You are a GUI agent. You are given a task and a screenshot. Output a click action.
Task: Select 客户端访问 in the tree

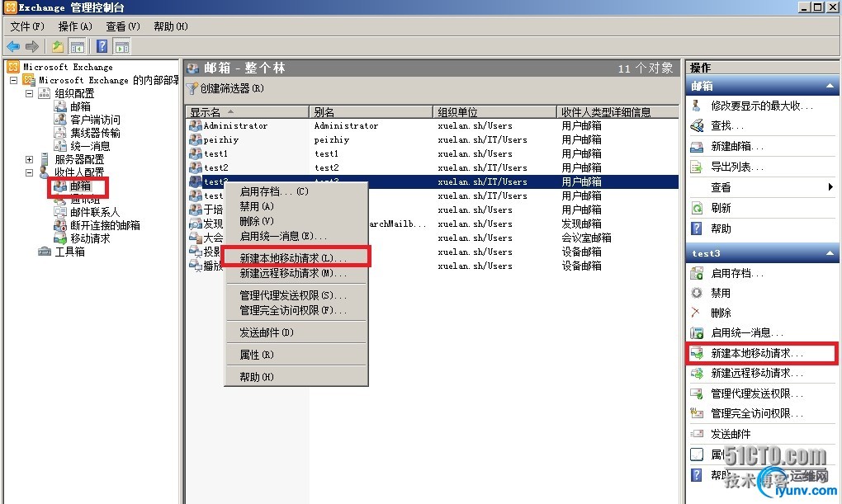point(95,120)
